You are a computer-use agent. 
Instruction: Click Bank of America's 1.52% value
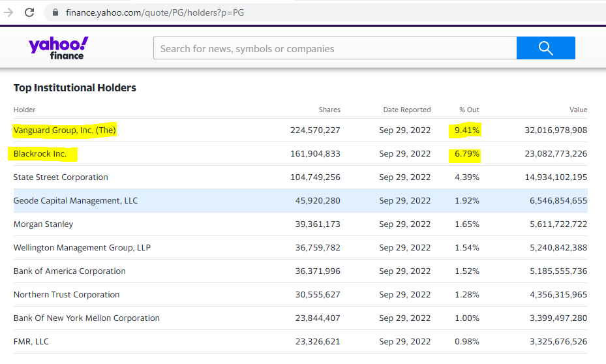tap(467, 271)
